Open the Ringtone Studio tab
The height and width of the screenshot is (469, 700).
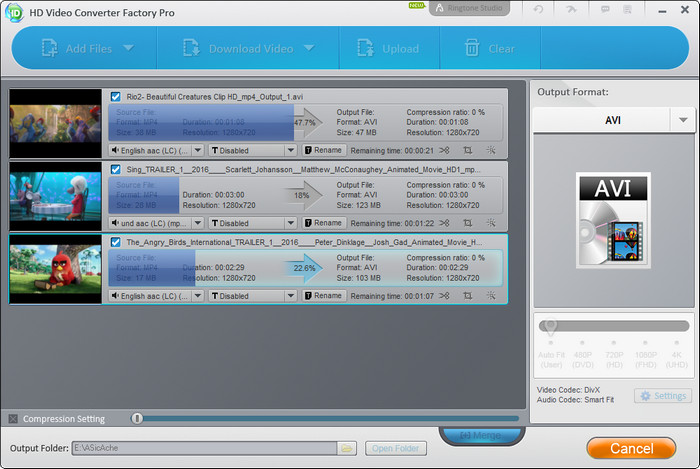[x=469, y=8]
